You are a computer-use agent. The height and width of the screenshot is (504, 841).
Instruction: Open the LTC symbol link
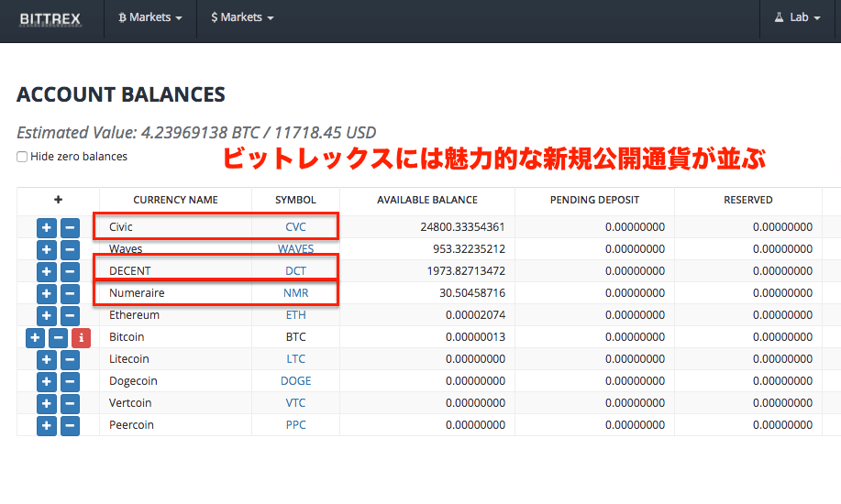pyautogui.click(x=295, y=358)
